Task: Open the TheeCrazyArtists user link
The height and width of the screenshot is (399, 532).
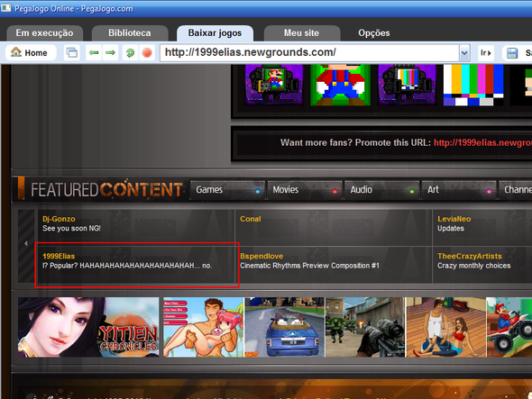Action: [x=470, y=257]
